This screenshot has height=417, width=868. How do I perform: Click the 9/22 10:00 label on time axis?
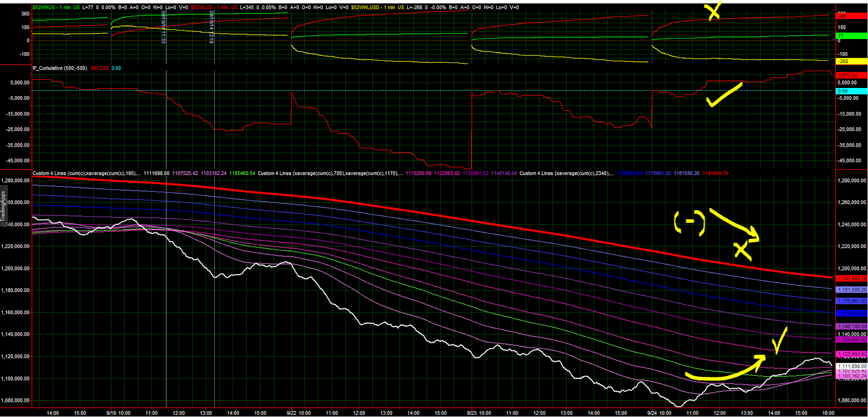[x=299, y=413]
